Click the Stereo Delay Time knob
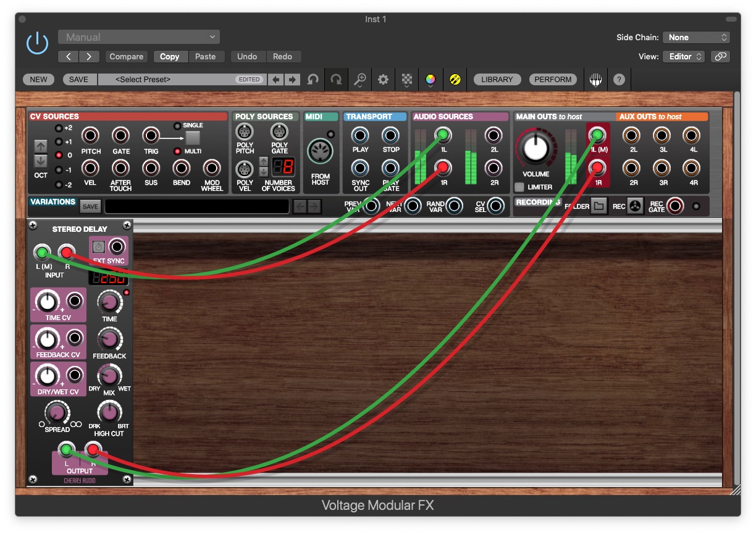 pos(109,303)
